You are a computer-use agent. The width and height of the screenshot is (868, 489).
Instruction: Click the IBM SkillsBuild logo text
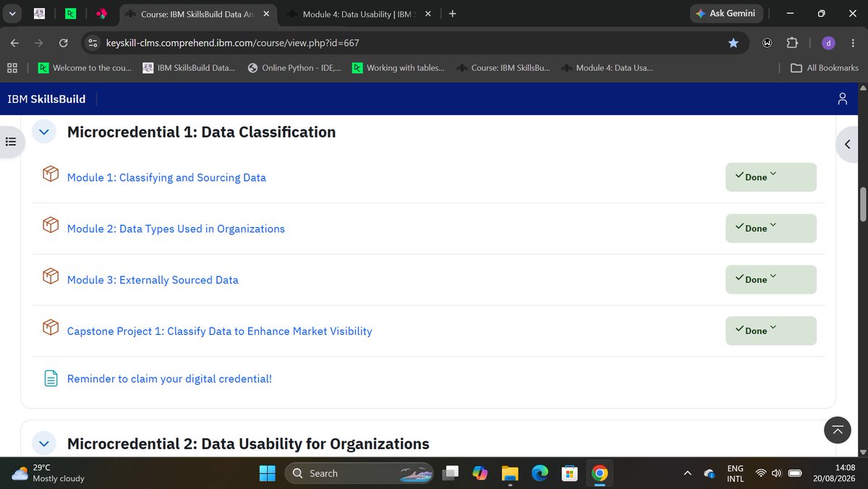click(46, 99)
